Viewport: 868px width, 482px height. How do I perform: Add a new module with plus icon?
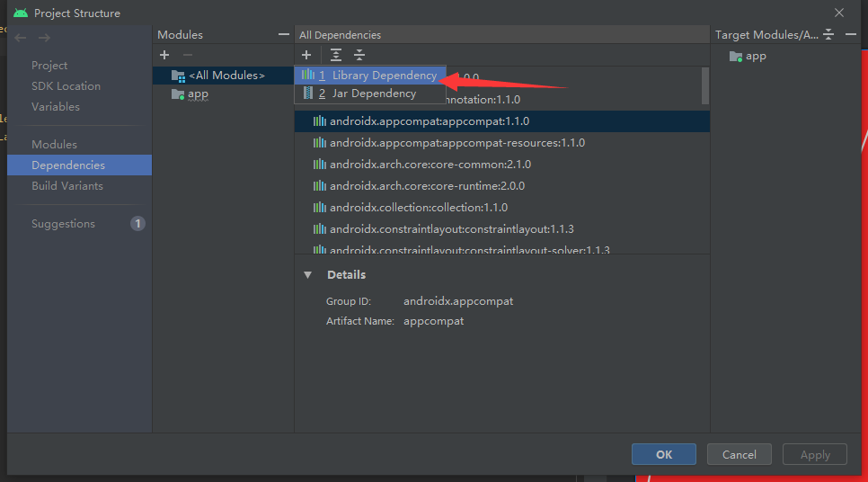[x=164, y=55]
